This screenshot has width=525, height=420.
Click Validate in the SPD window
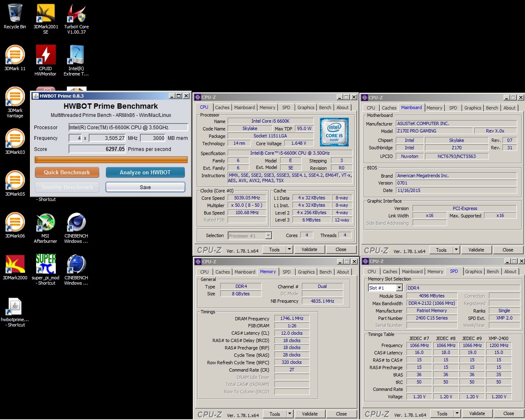click(477, 413)
